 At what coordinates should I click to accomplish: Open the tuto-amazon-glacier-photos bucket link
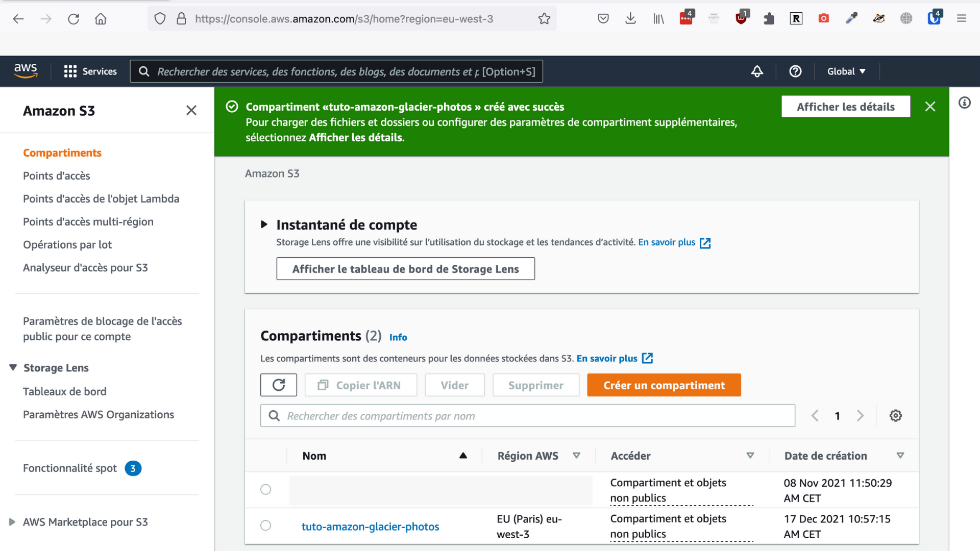[370, 527]
